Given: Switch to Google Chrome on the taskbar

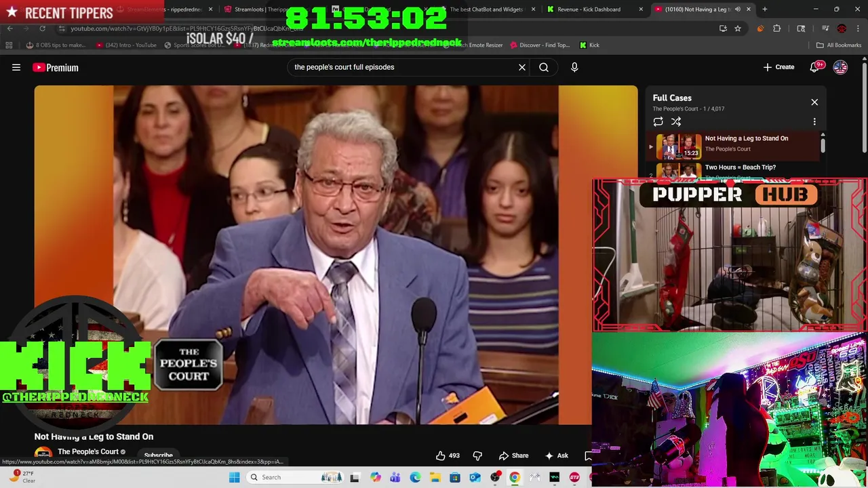Looking at the screenshot, I should (x=515, y=477).
